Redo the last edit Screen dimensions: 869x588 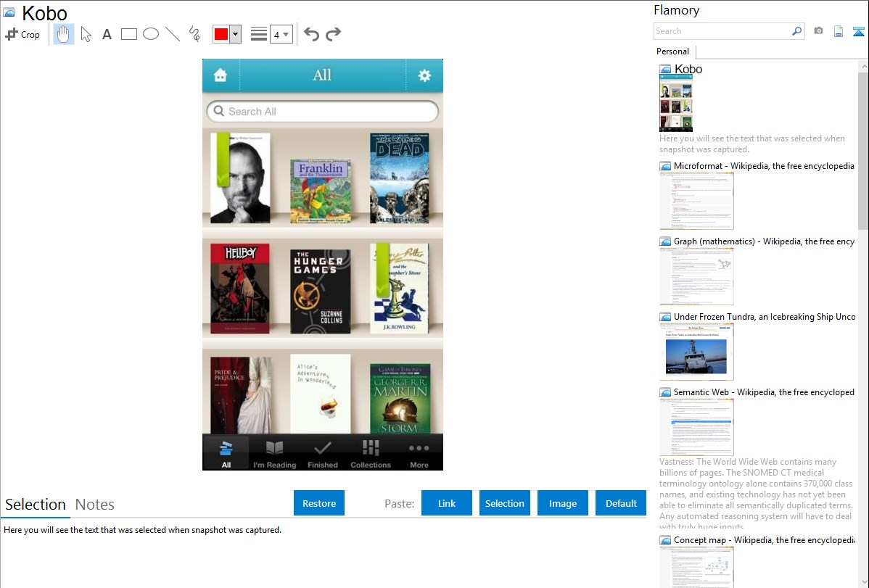click(x=333, y=34)
